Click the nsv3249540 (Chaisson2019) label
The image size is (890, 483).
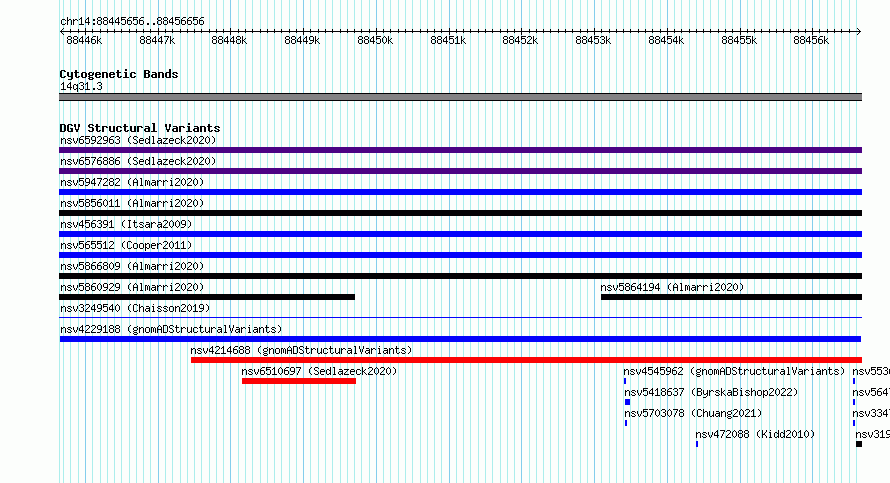pos(135,308)
